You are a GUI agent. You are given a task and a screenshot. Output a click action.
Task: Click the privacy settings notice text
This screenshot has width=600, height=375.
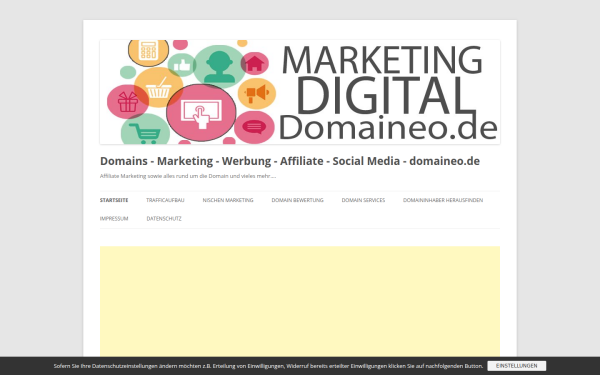pyautogui.click(x=268, y=366)
